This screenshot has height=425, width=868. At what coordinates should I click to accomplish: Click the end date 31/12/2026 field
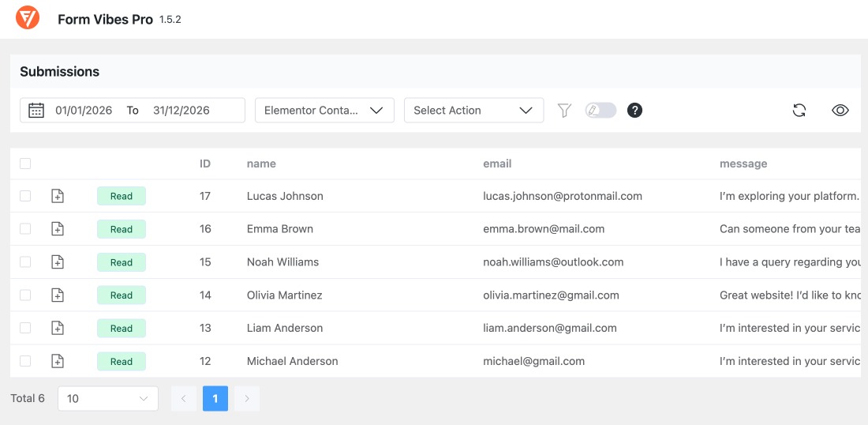pyautogui.click(x=181, y=111)
